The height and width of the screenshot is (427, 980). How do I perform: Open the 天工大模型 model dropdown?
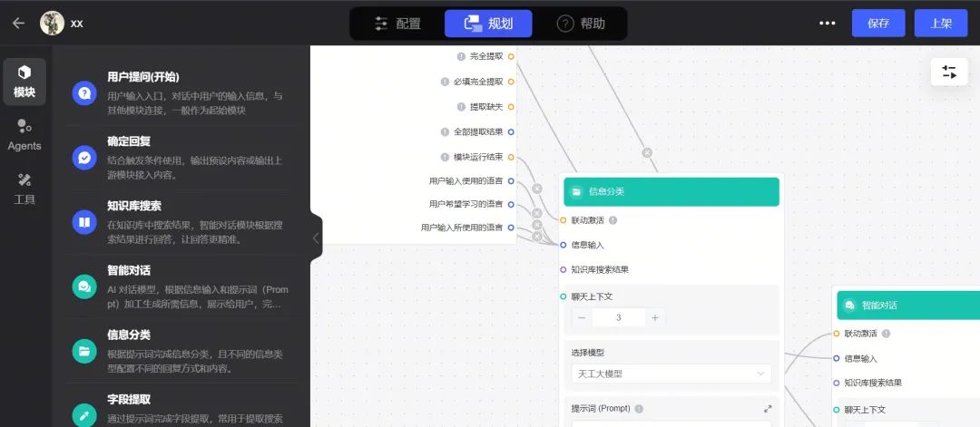tap(671, 374)
